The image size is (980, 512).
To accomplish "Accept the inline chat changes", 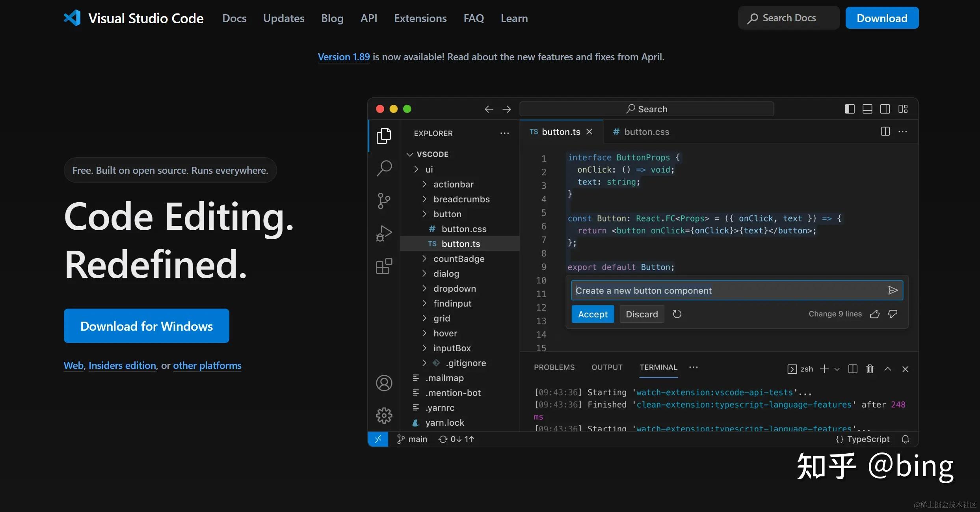I will tap(593, 314).
